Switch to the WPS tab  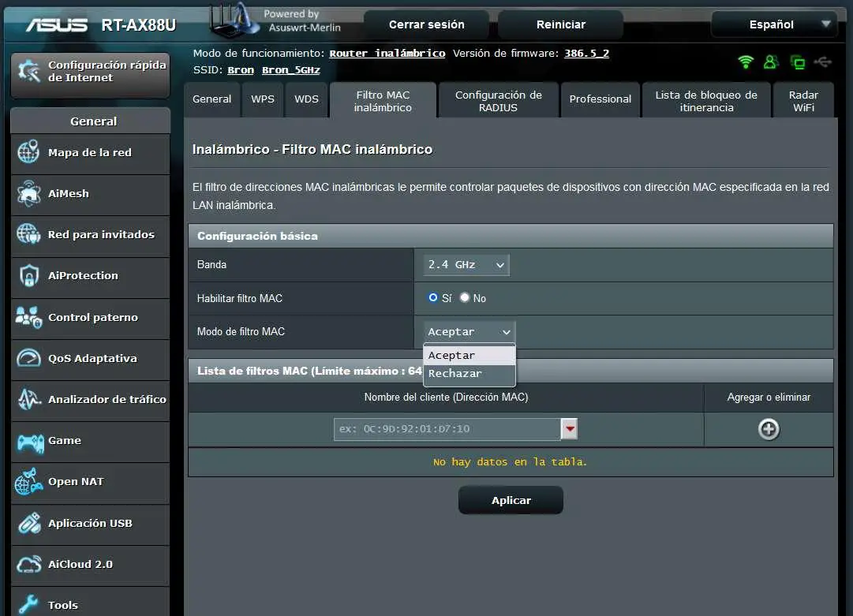pos(263,99)
